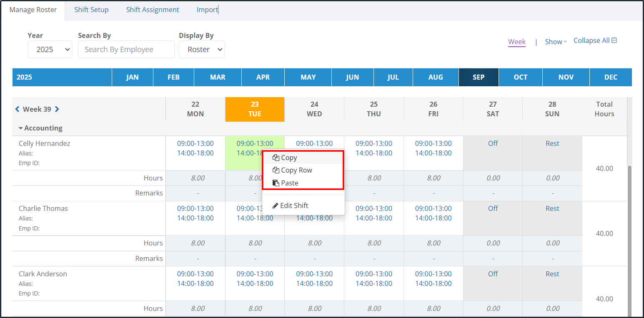644x318 pixels.
Task: Click the Copy Row icon in menu
Action: click(276, 170)
